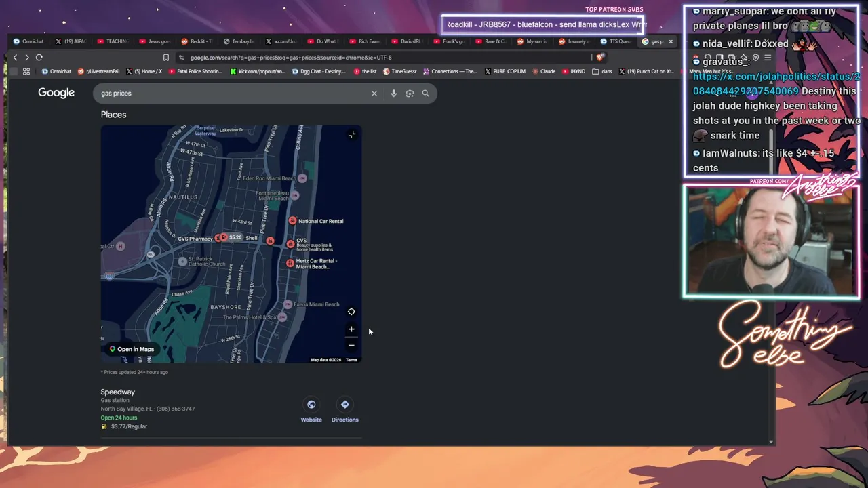Click the scroll-down arrow of page scrollbar

point(770,441)
